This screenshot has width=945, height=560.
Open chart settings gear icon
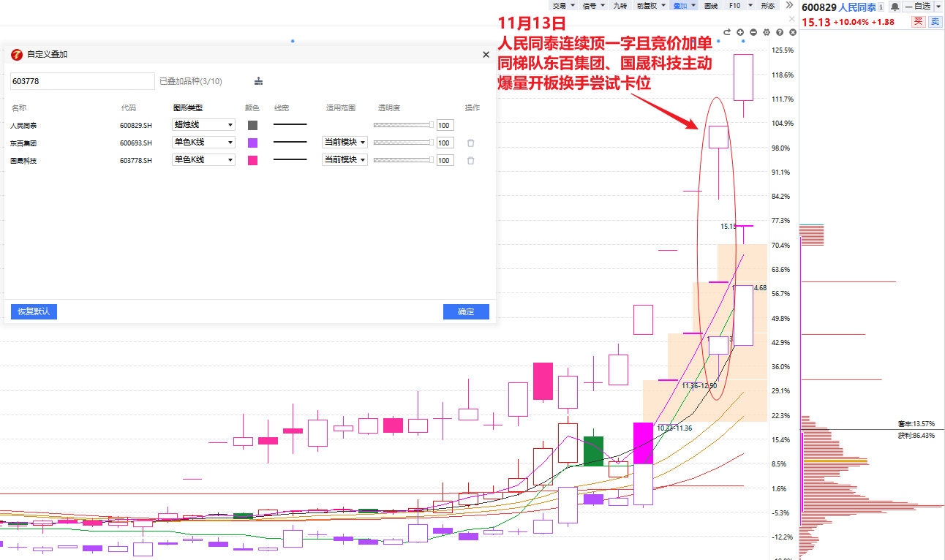click(x=767, y=32)
